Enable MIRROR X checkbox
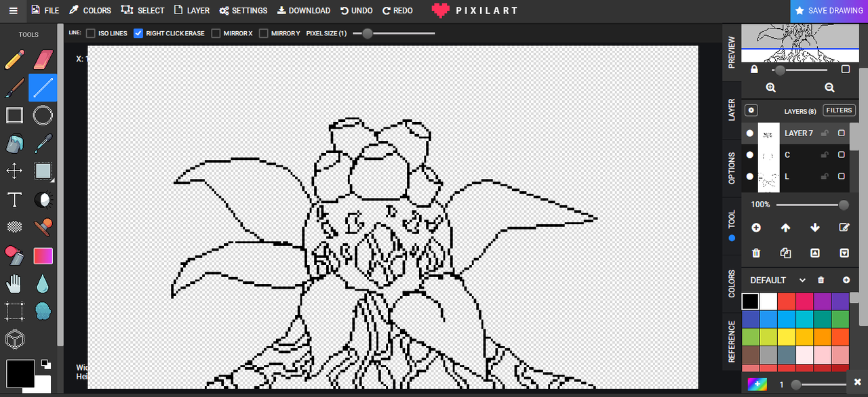This screenshot has width=868, height=397. 216,33
